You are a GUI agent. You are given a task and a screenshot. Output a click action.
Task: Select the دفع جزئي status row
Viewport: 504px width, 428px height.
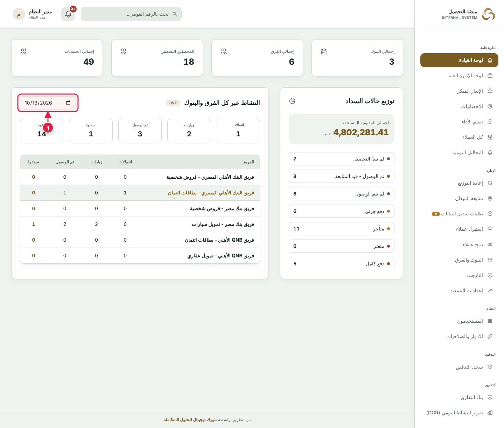[342, 211]
